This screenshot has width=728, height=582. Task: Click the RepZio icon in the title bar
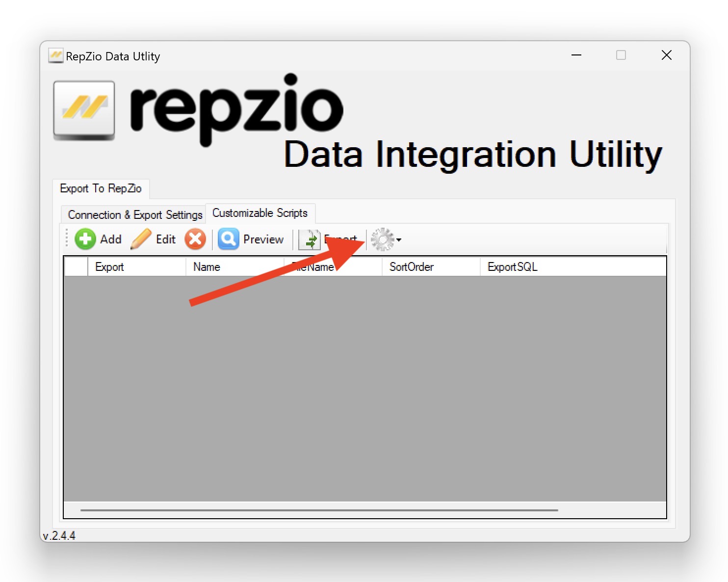click(55, 55)
